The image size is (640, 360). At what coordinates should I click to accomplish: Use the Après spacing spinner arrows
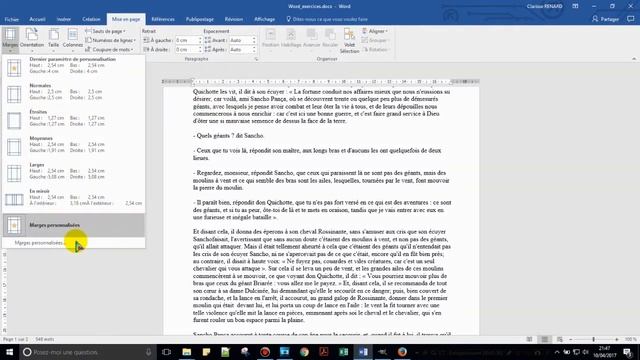click(254, 49)
